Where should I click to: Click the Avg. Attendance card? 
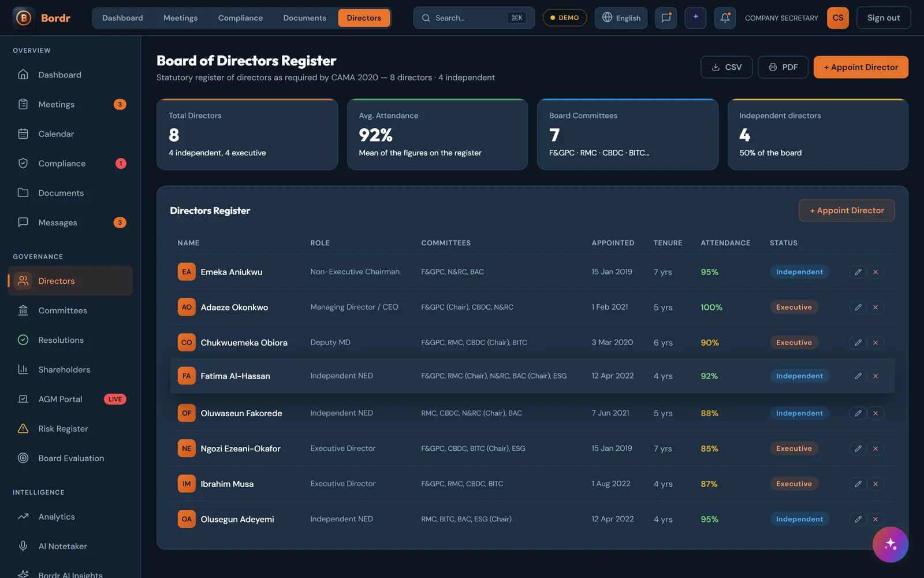tap(437, 134)
